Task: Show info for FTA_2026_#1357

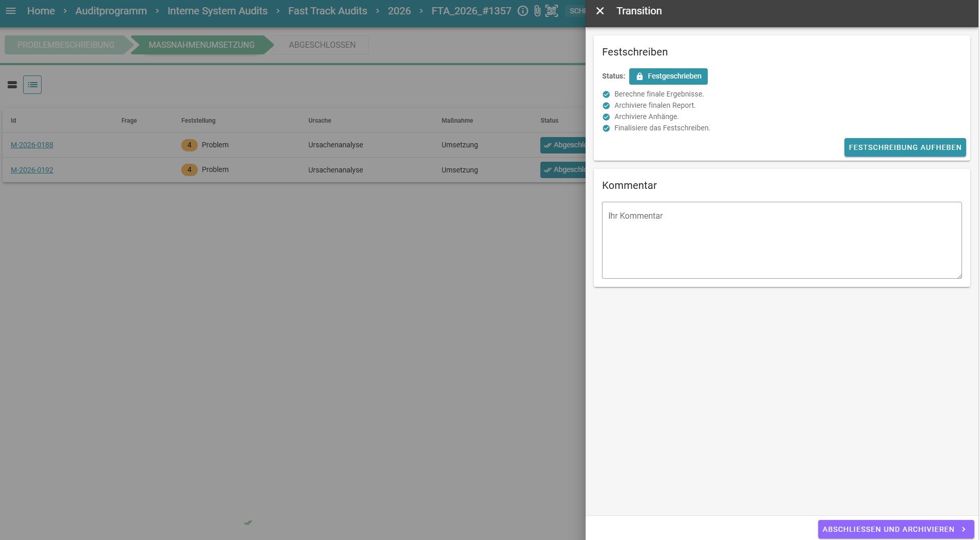Action: coord(523,11)
